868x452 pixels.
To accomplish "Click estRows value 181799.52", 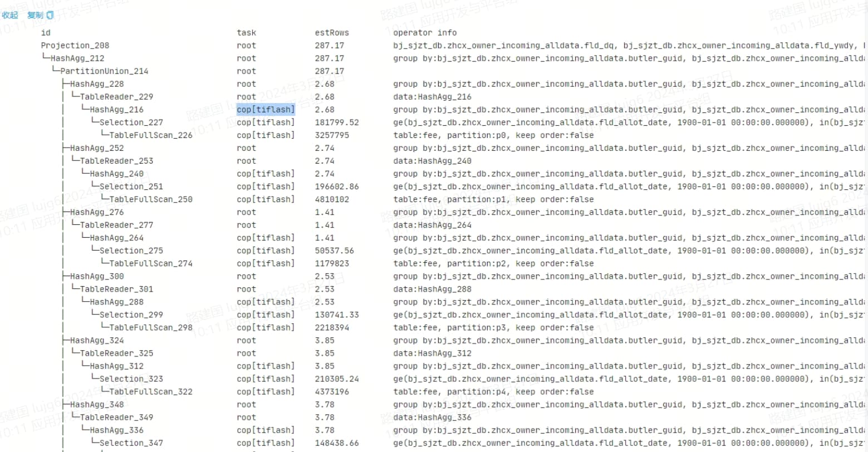I will 337,122.
